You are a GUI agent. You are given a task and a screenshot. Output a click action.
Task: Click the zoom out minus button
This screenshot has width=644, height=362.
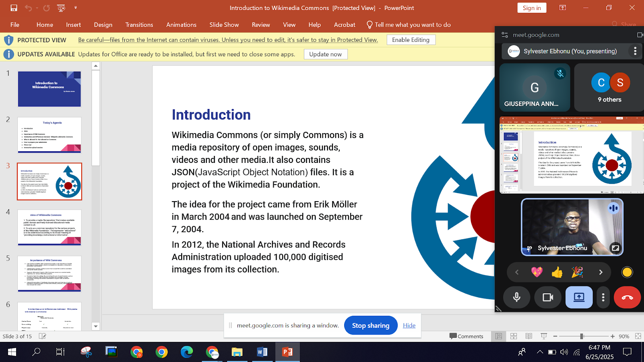click(x=555, y=336)
